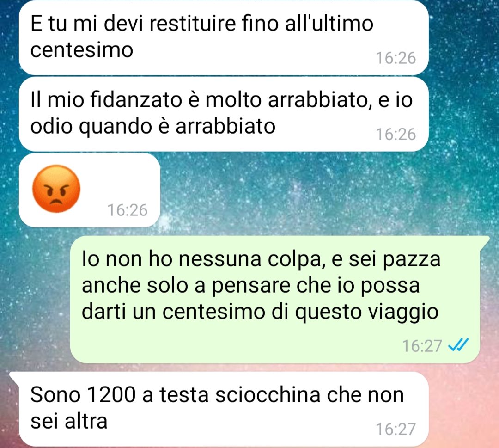Click the blue double-check read receipt
The image size is (499, 448).
pos(458,345)
